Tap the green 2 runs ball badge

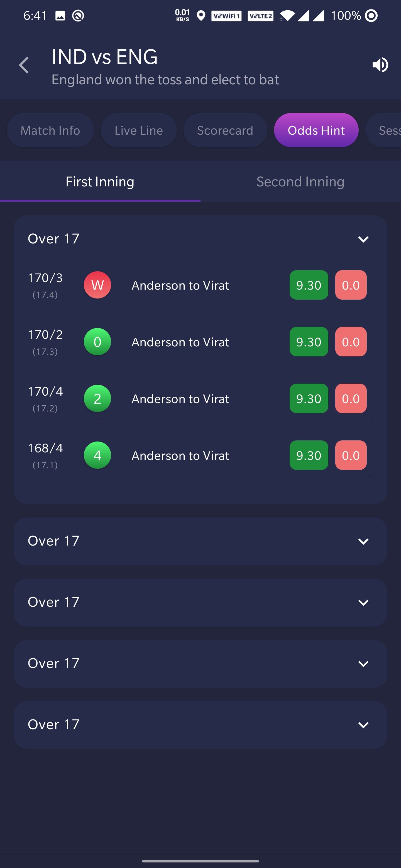click(97, 399)
